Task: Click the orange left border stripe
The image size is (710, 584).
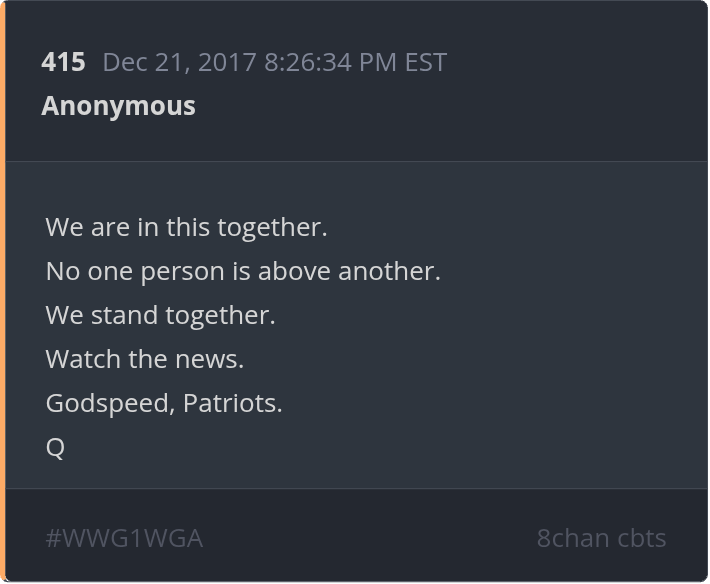Action: [3, 292]
